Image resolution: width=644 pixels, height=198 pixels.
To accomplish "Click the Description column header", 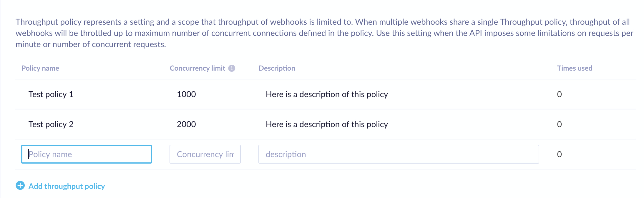I will point(277,68).
